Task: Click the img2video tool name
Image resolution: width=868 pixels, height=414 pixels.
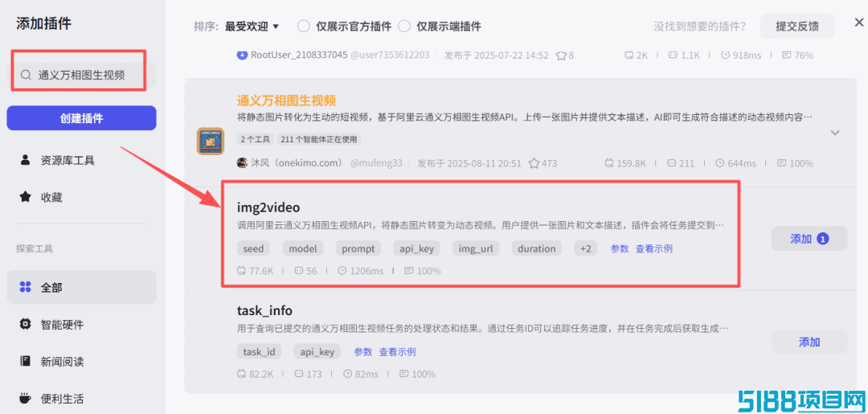Action: [x=268, y=207]
